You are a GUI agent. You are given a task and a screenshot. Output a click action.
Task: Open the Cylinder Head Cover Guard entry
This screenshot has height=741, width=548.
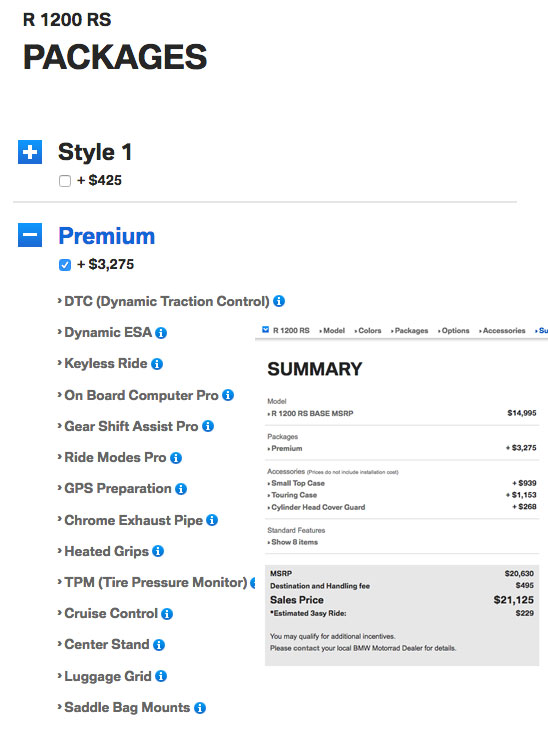317,507
